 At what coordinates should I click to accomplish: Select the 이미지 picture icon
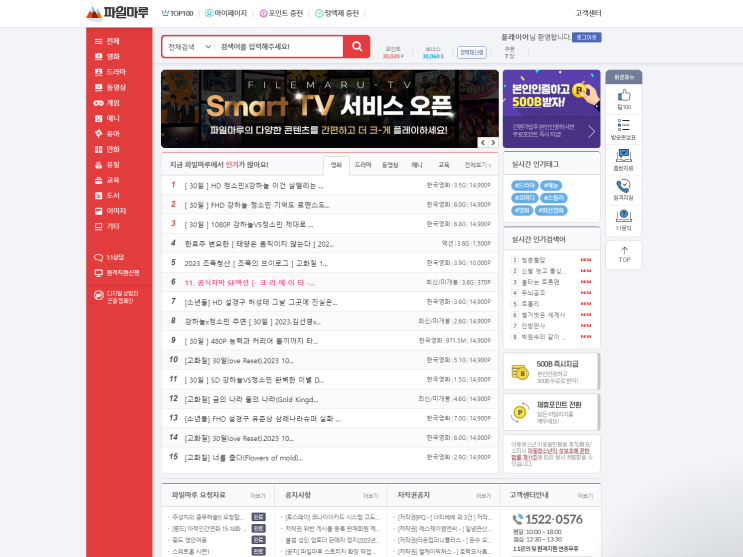tap(99, 211)
